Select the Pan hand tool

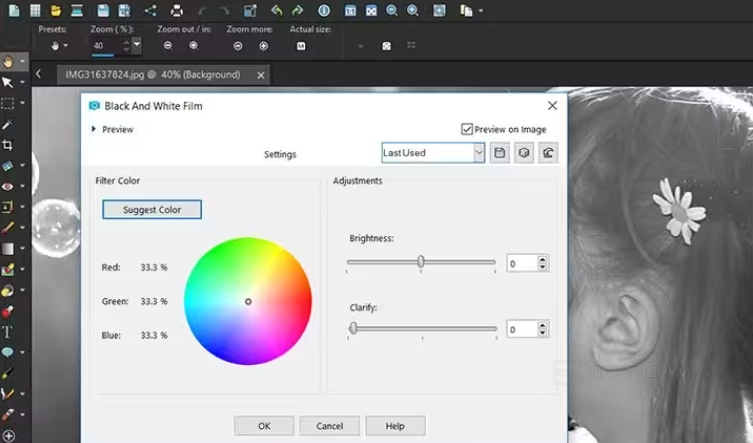click(x=8, y=63)
